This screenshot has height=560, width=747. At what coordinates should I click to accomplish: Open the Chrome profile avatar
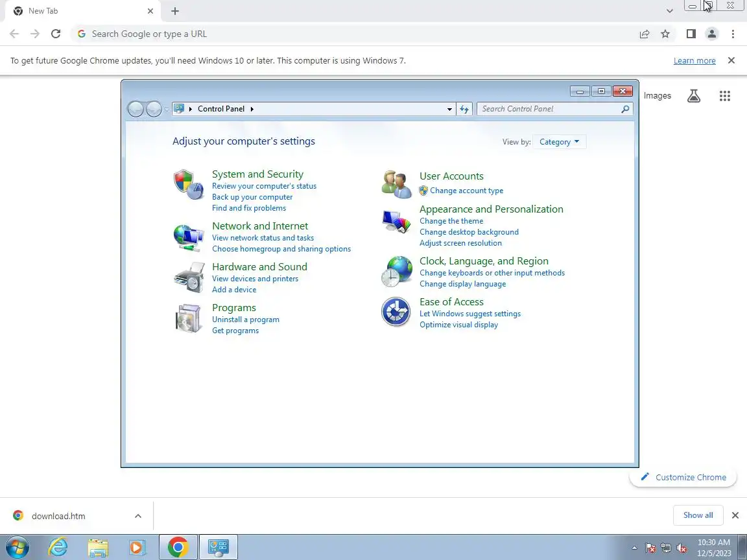coord(712,34)
